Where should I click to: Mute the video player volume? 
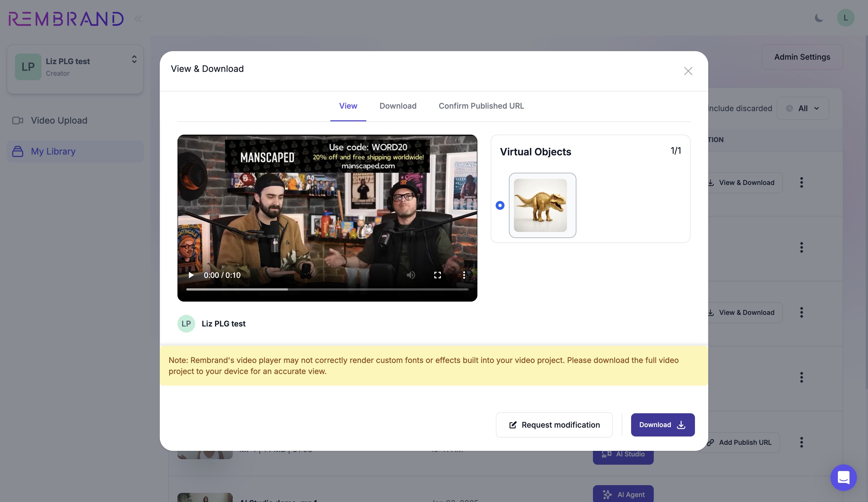click(411, 275)
